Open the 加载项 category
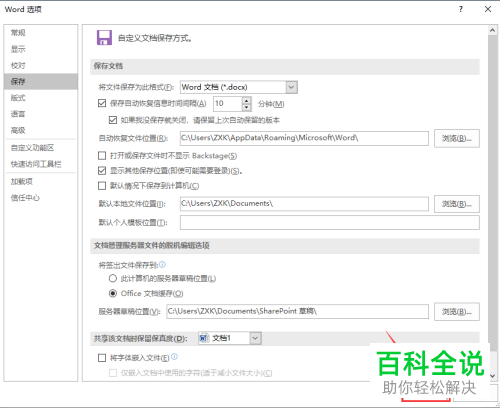Screen dimensions: 500x408 point(41,182)
